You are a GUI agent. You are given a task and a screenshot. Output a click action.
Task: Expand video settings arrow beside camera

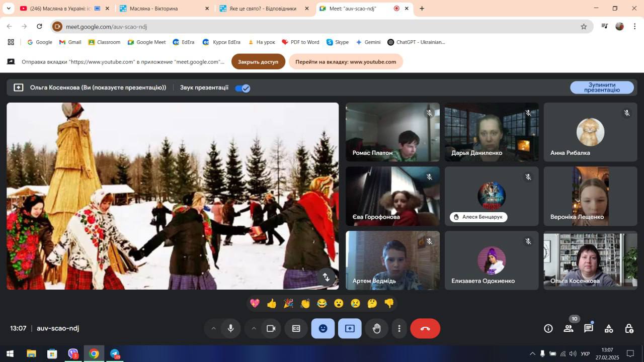click(x=254, y=328)
